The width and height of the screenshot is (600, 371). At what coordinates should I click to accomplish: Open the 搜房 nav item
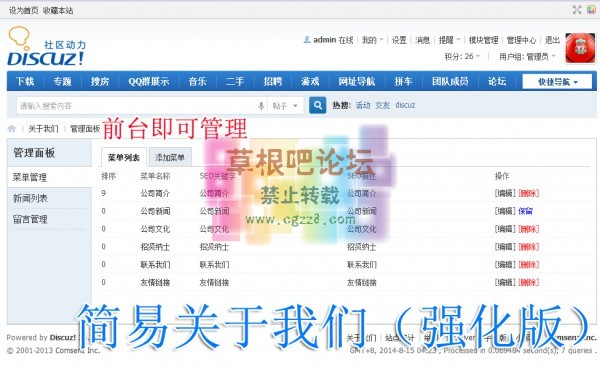coord(100,81)
